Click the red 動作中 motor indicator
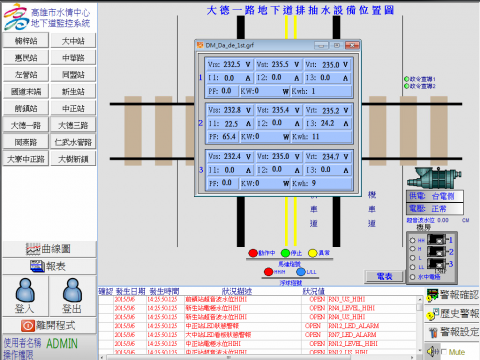The width and height of the screenshot is (480, 360). point(253,253)
